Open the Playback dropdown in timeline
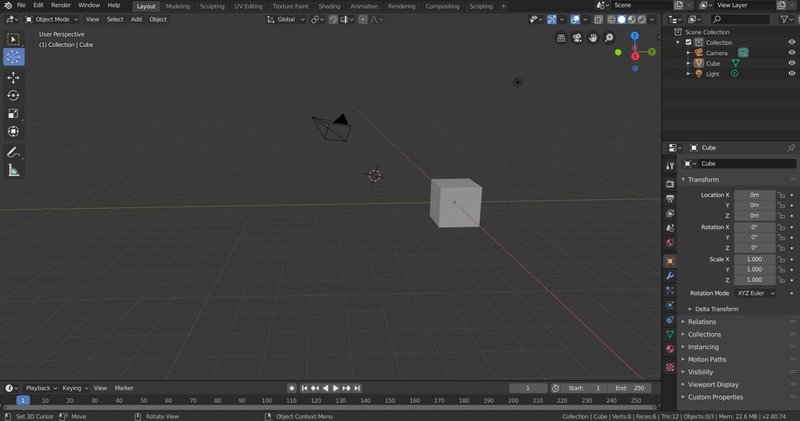This screenshot has width=800, height=421. 41,388
